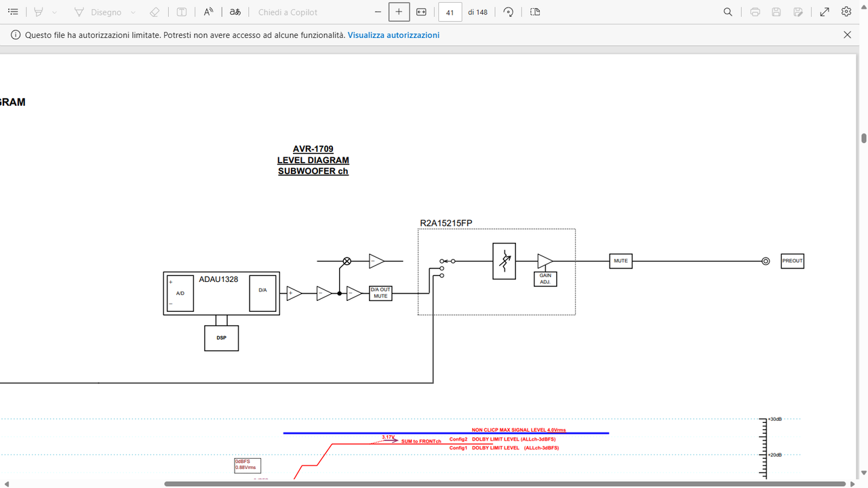Click the GAIN ADJ. block
Viewport: 868px width, 488px height.
click(545, 279)
